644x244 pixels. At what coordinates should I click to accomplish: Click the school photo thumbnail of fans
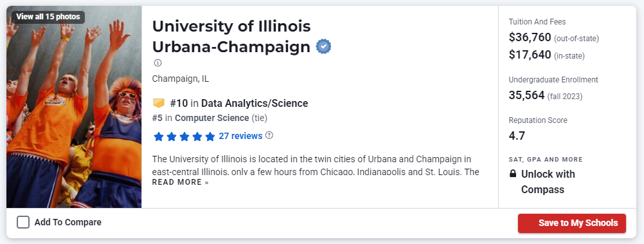point(74,107)
